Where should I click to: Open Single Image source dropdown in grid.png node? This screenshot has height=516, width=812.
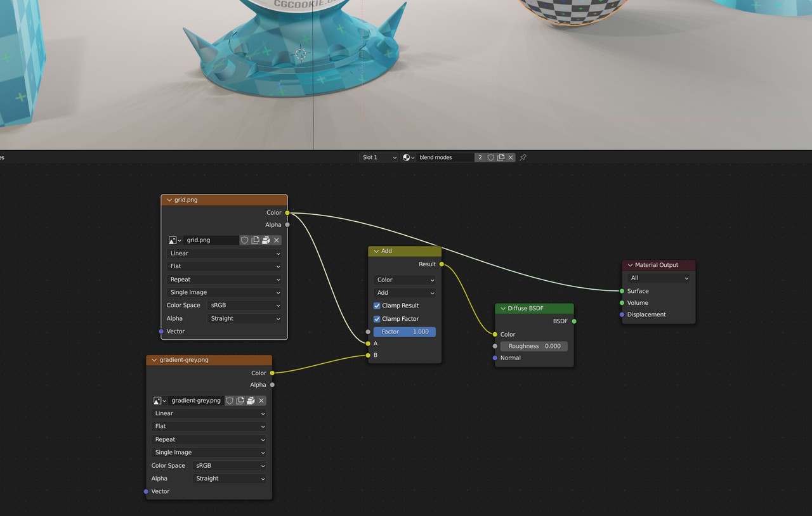tap(225, 292)
